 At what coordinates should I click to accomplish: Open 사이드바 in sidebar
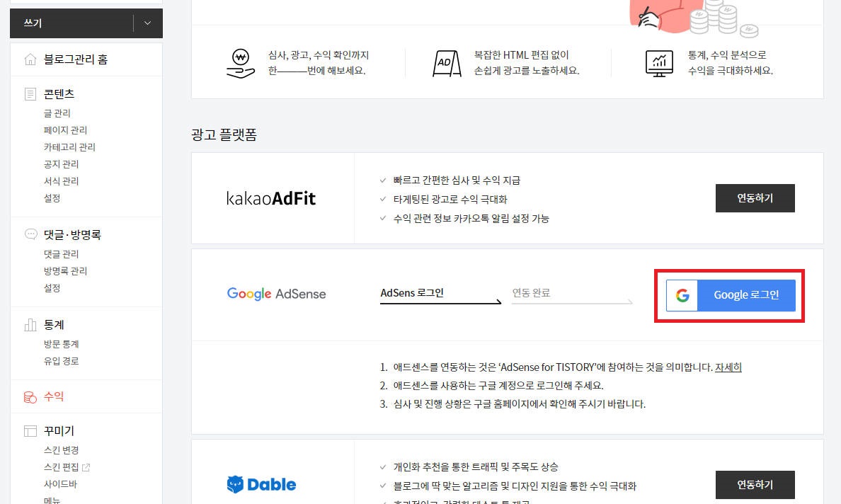pos(61,484)
